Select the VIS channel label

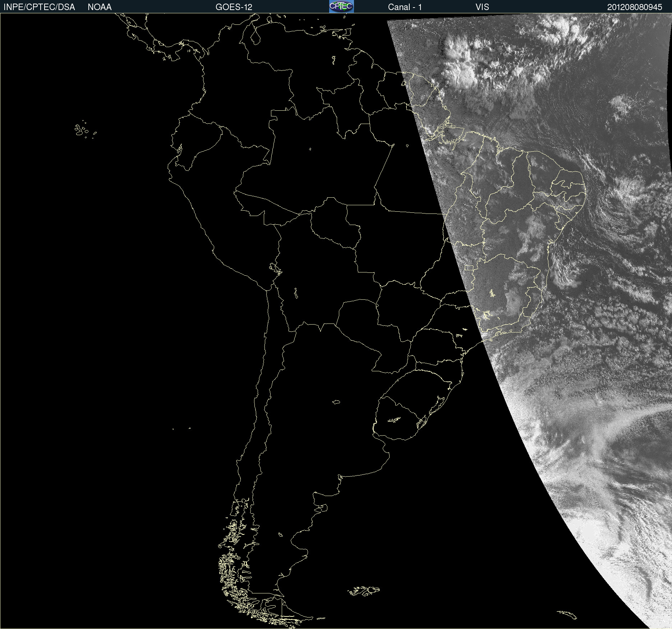(482, 7)
